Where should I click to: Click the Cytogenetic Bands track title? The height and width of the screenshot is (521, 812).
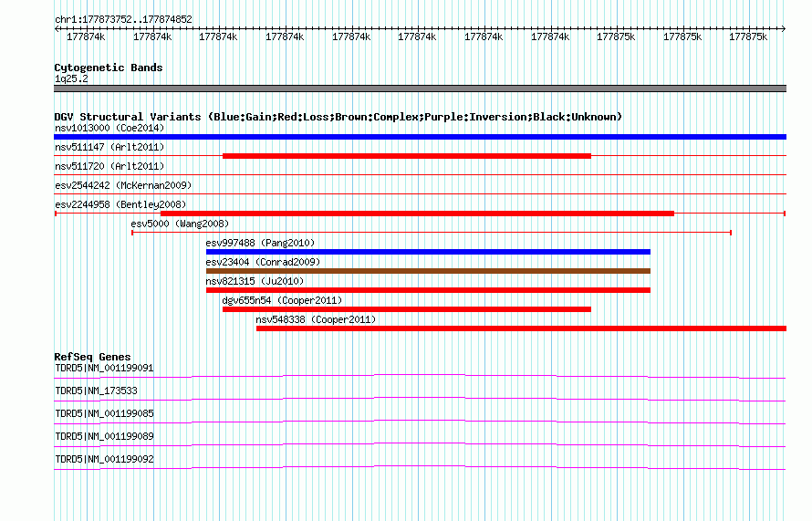[x=109, y=68]
